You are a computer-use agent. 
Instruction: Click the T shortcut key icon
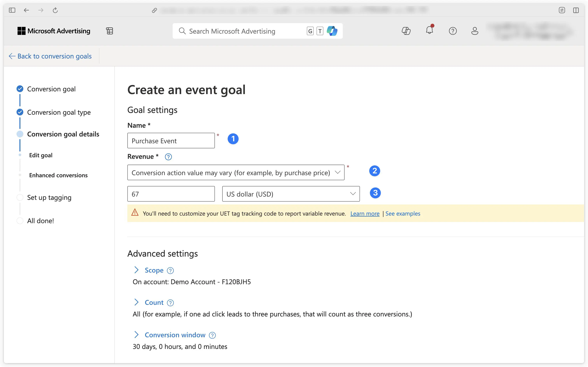click(320, 31)
